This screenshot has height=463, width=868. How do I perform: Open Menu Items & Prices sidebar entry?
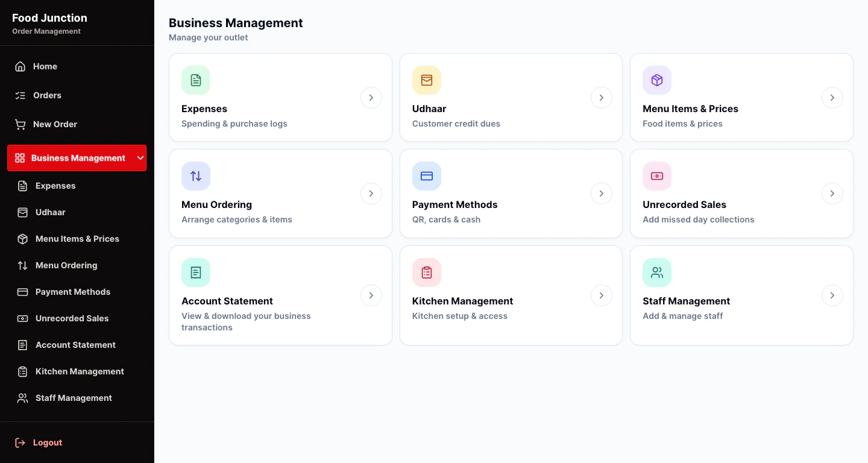point(77,239)
